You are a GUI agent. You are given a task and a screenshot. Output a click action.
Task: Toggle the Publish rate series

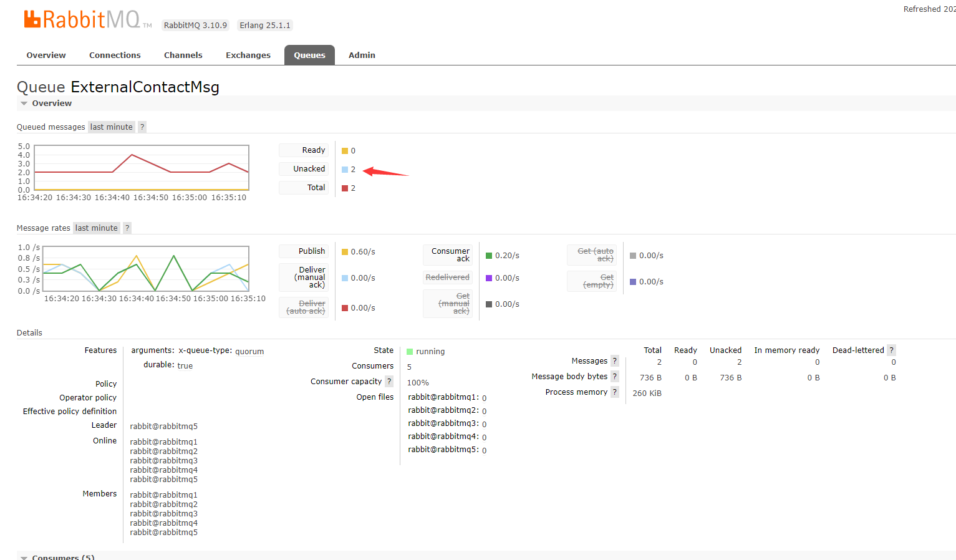[x=303, y=251]
